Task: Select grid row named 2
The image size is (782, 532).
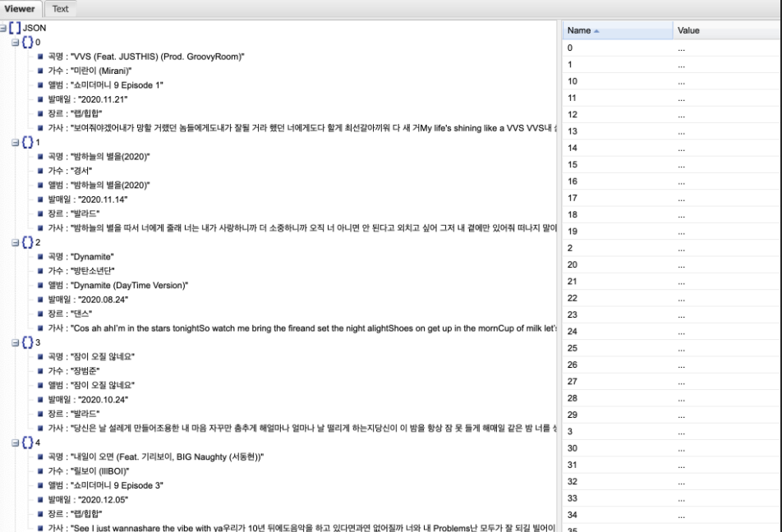Action: [672, 248]
